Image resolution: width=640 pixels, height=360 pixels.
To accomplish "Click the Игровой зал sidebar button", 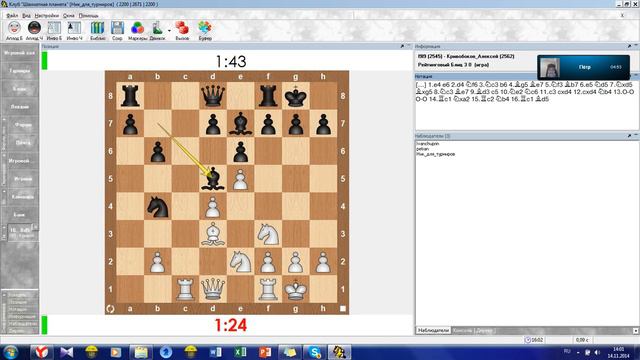I will (x=19, y=53).
